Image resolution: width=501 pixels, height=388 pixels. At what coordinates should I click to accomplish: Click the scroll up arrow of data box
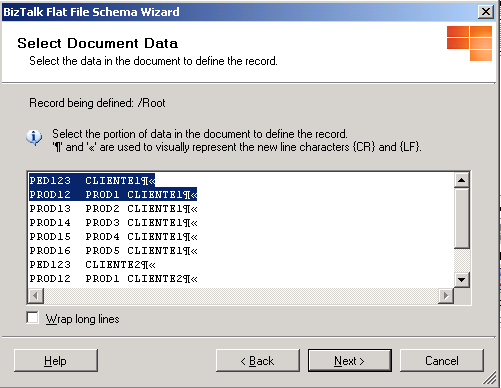coord(462,180)
